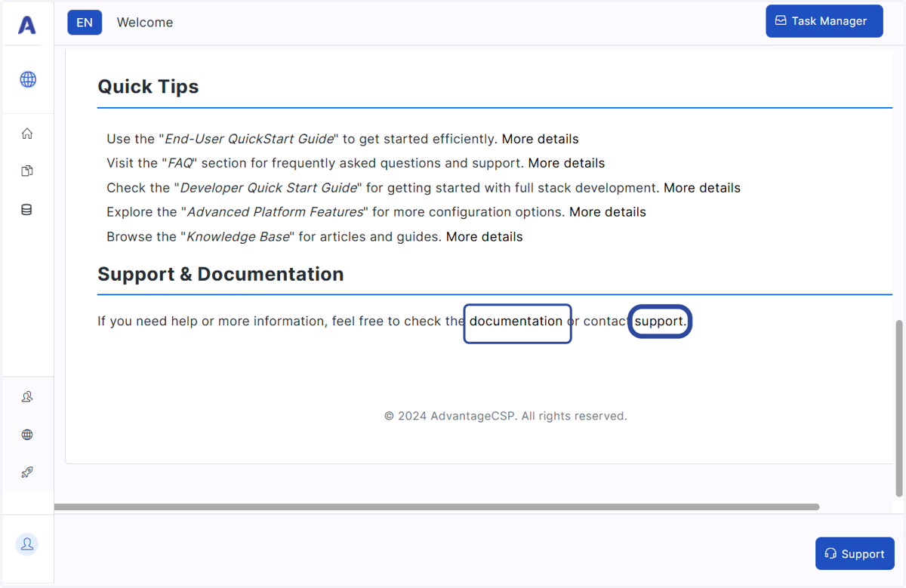
Task: Open the Task Manager button
Action: [824, 21]
